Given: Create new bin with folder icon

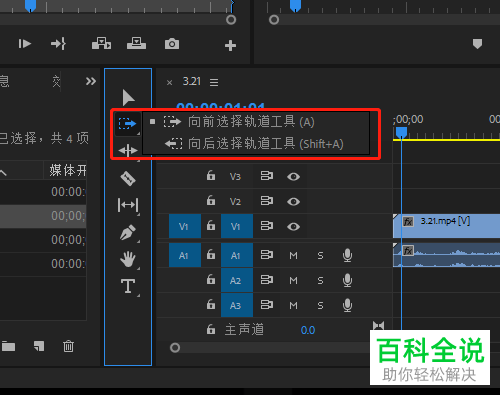Looking at the screenshot, I should [x=9, y=346].
